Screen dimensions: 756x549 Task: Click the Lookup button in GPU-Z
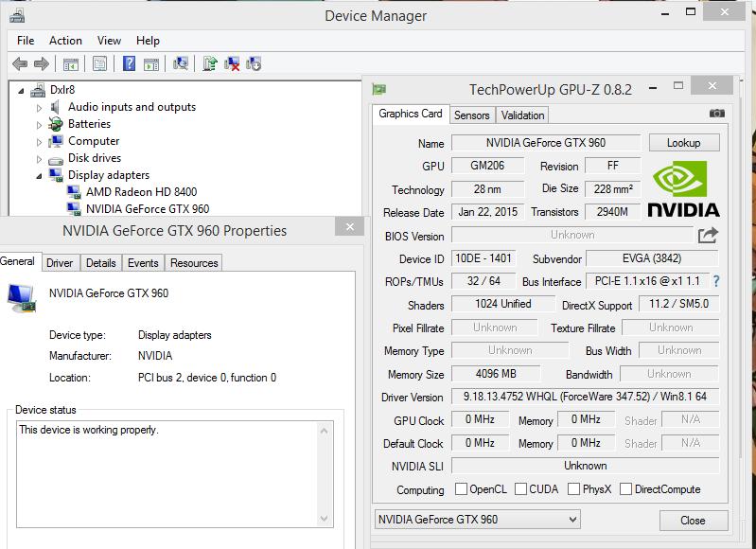click(684, 143)
